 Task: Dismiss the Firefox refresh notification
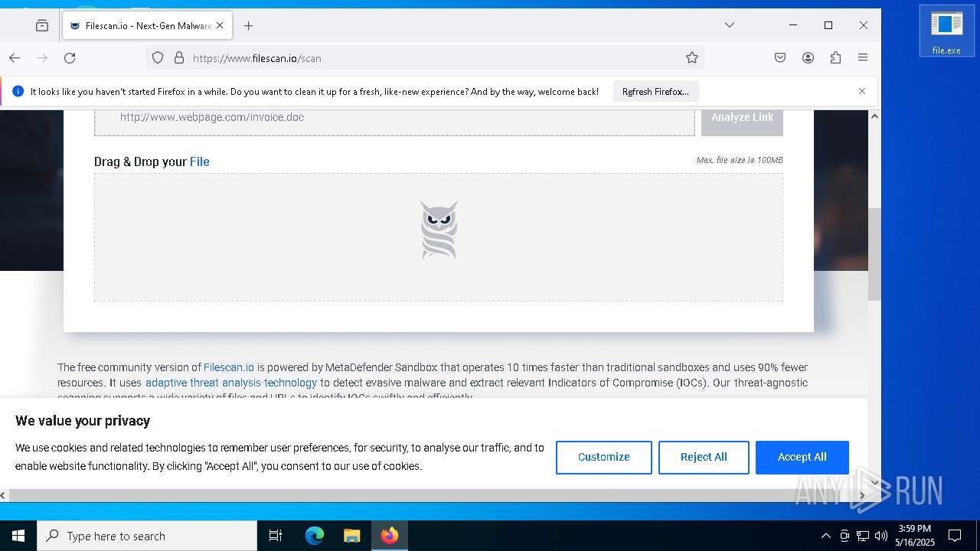click(x=862, y=91)
